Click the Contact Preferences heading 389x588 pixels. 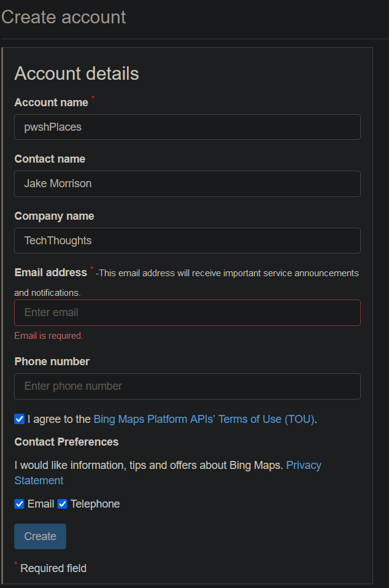pyautogui.click(x=66, y=441)
